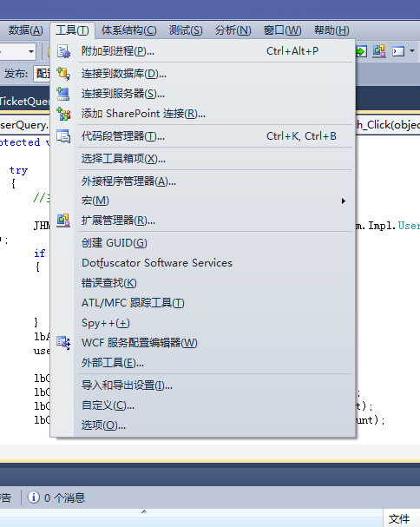Screen dimensions: 420x527
Task: Select 连接到服务器(S)... entry
Action: coord(202,94)
